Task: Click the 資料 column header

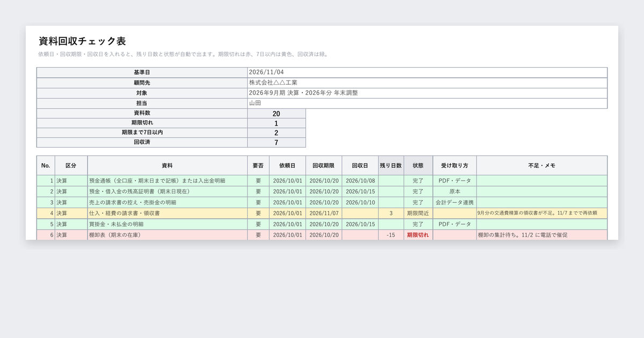Action: [x=167, y=166]
